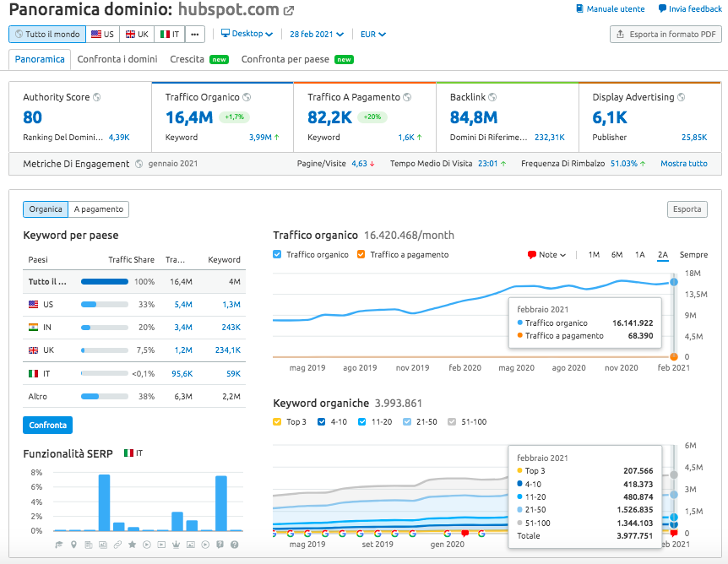
Task: Select the US database button
Action: click(x=102, y=35)
